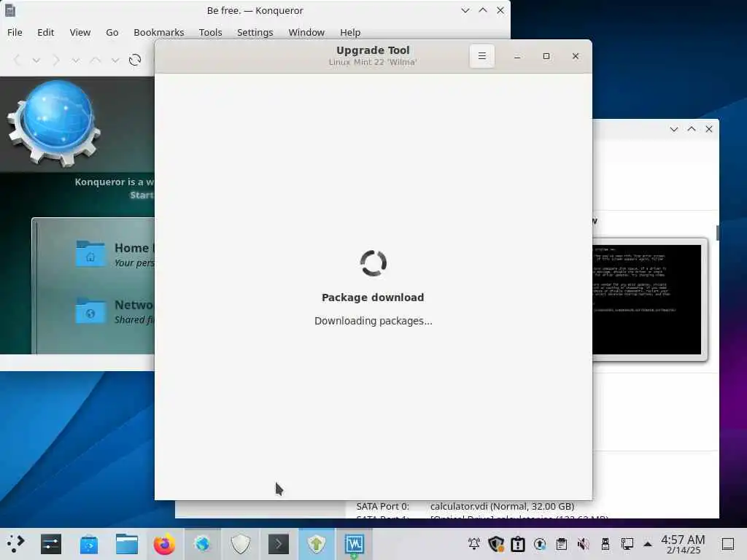Switch to Konqueror taskbar entry
Image resolution: width=747 pixels, height=560 pixels.
pyautogui.click(x=203, y=544)
